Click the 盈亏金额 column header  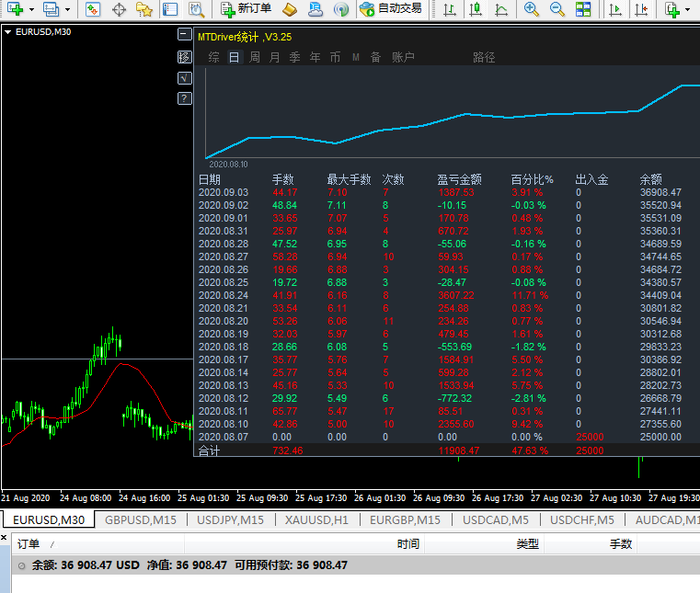click(x=459, y=179)
